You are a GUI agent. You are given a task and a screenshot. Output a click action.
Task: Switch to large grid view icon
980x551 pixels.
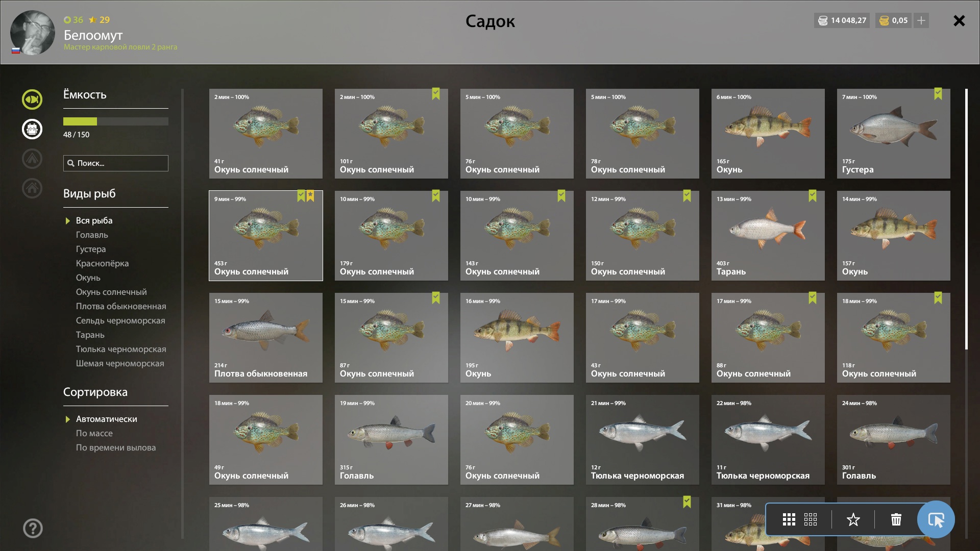[x=789, y=520]
